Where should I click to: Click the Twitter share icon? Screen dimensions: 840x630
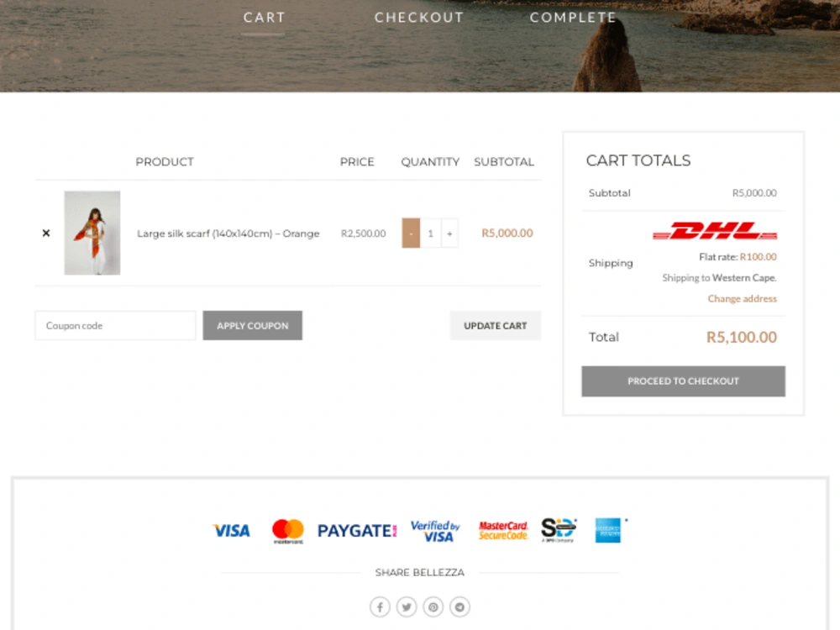coord(407,606)
